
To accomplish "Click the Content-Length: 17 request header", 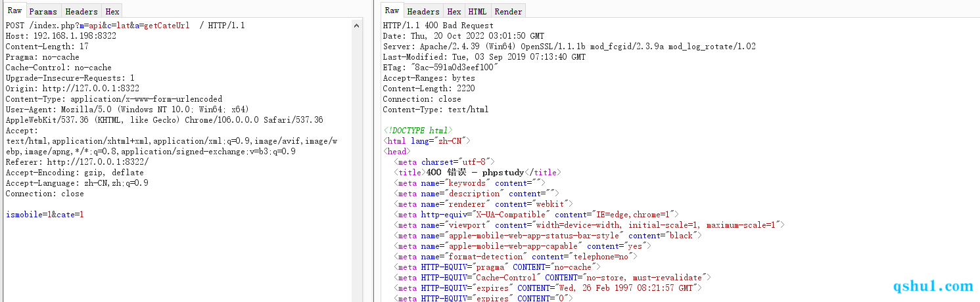I will 47,47.
